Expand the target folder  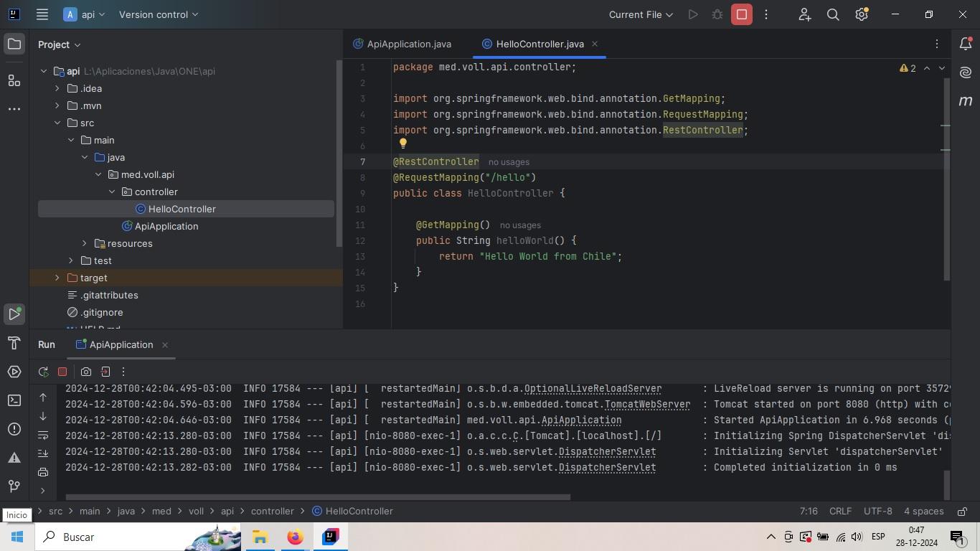57,278
